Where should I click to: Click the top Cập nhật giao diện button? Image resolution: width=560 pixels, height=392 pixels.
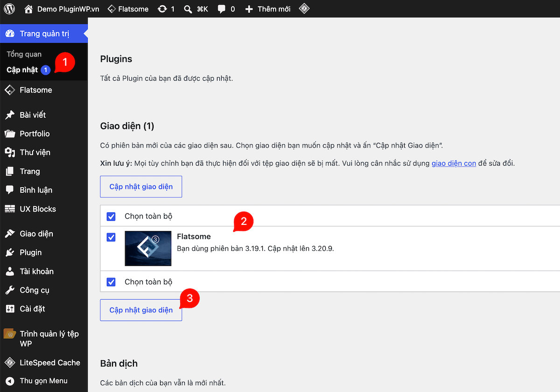coord(141,187)
